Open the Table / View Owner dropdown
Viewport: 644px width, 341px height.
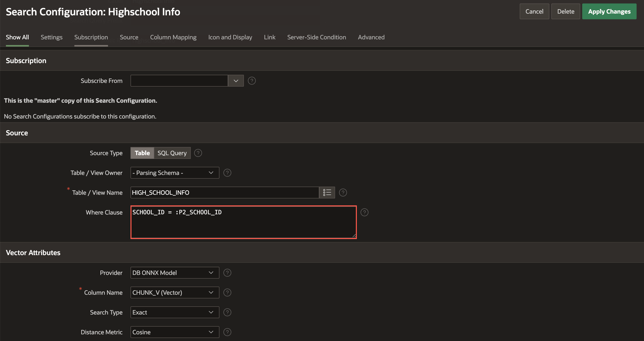(174, 172)
